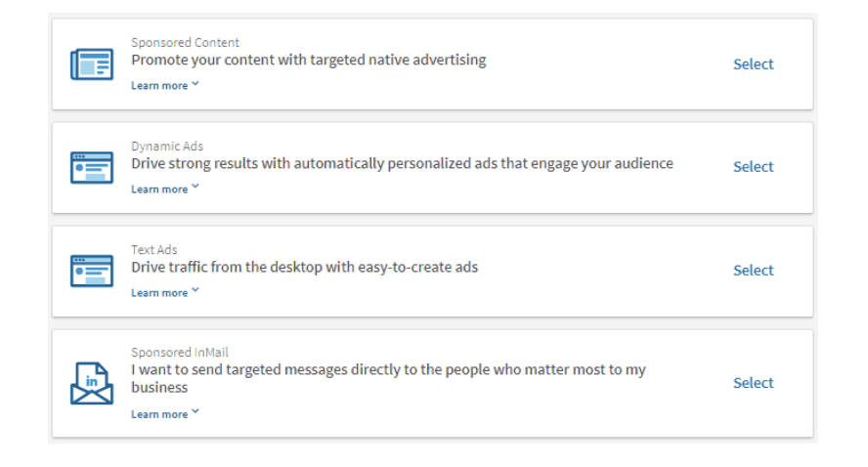
Task: Select the Dynamic Ads ad type
Action: [x=754, y=166]
